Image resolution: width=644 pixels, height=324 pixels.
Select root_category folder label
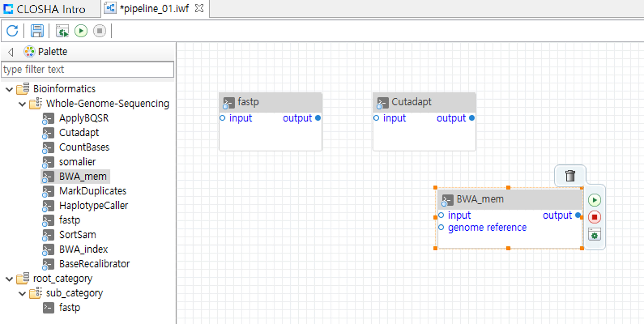62,279
